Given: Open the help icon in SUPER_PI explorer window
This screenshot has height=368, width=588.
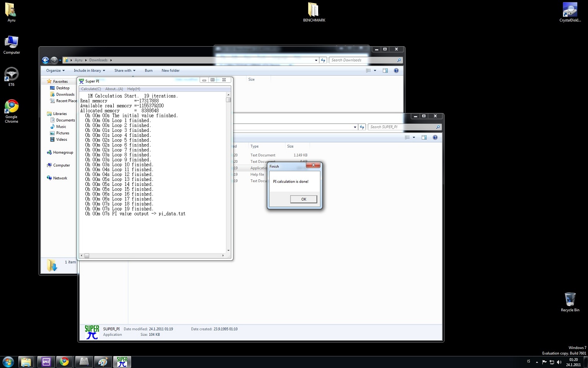Looking at the screenshot, I should 435,137.
